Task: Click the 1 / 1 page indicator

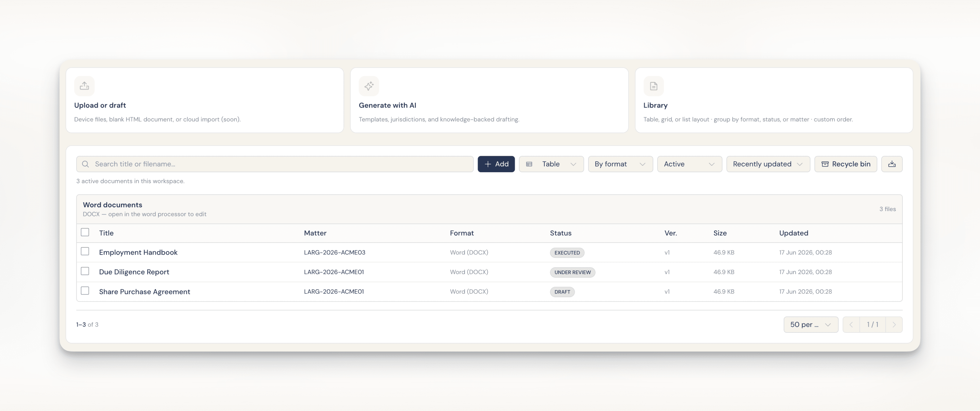Action: coord(872,324)
